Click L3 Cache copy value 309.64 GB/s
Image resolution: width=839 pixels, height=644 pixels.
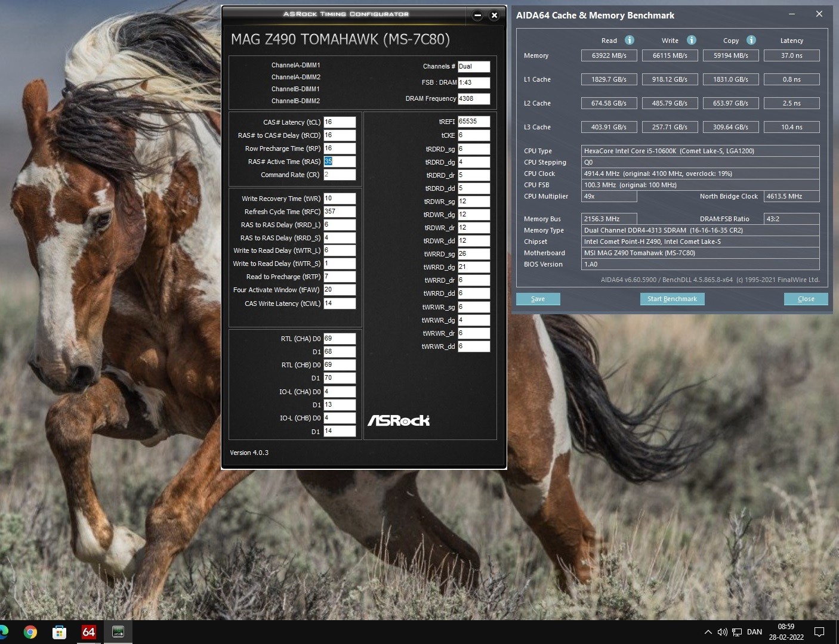click(731, 127)
